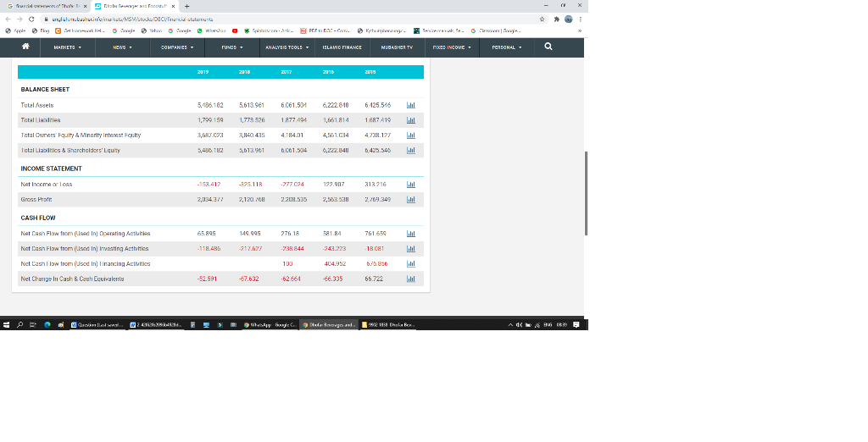Show chart for Total Liabilities & Shareholders' Equity row
This screenshot has width=868, height=442.
[x=411, y=151]
